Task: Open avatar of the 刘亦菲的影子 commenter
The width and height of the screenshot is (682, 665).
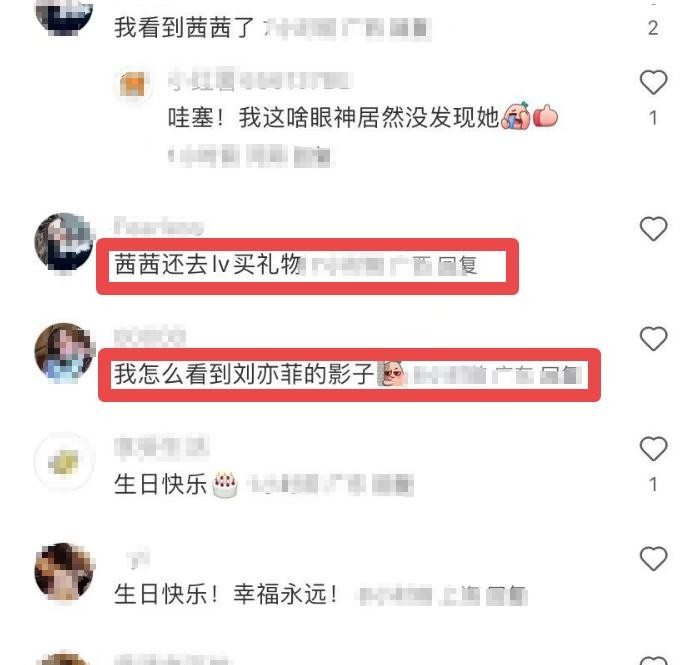Action: (x=64, y=352)
